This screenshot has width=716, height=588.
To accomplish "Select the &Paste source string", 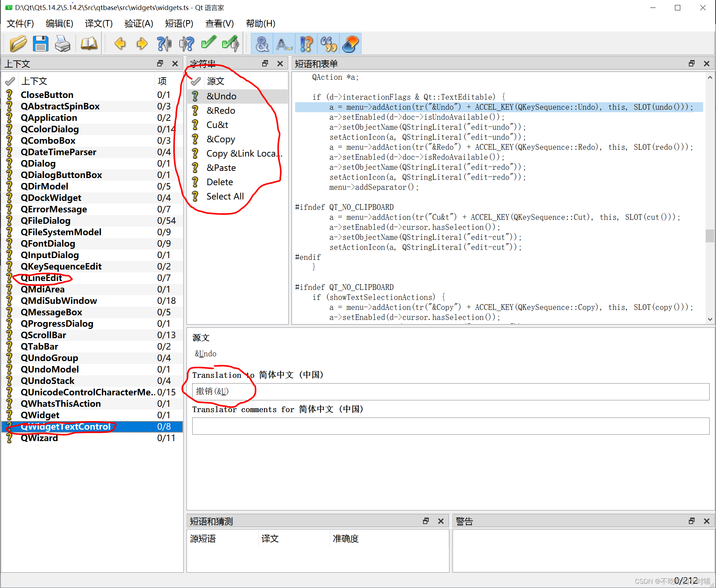I will point(221,168).
